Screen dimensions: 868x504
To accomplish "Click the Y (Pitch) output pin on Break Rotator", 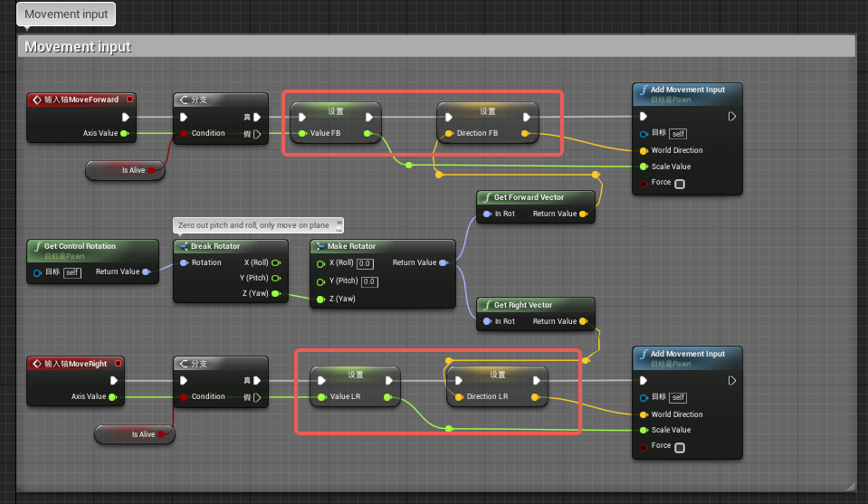I will tap(276, 278).
